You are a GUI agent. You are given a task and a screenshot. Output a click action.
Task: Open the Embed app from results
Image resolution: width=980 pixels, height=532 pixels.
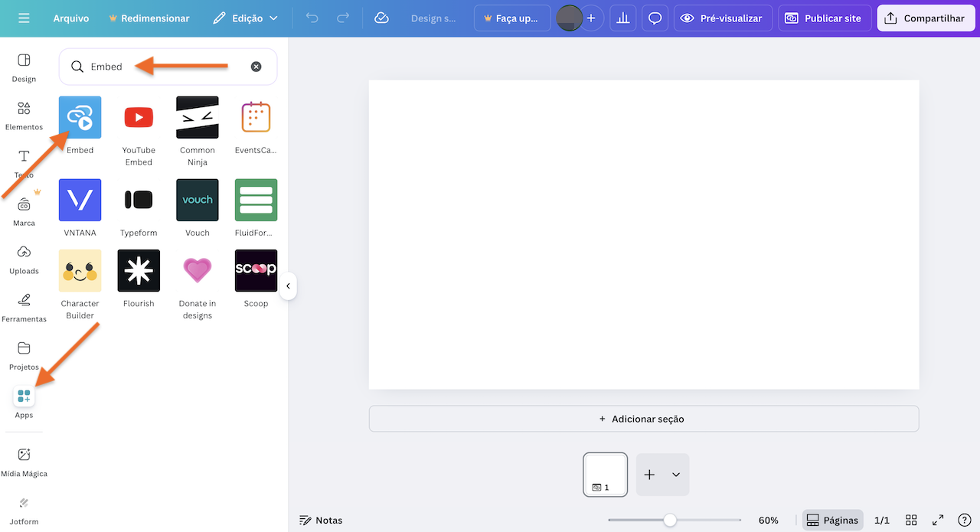click(80, 117)
